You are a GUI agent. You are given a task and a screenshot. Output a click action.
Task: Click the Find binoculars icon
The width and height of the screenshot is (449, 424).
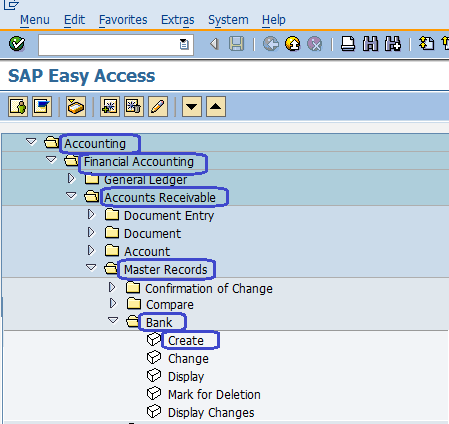click(x=370, y=44)
